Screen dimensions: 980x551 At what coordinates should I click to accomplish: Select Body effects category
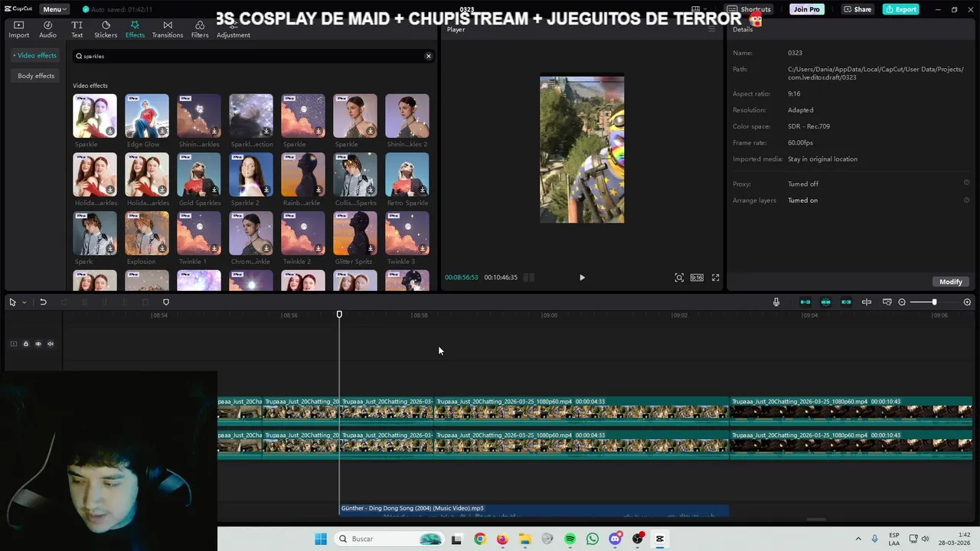click(x=36, y=76)
